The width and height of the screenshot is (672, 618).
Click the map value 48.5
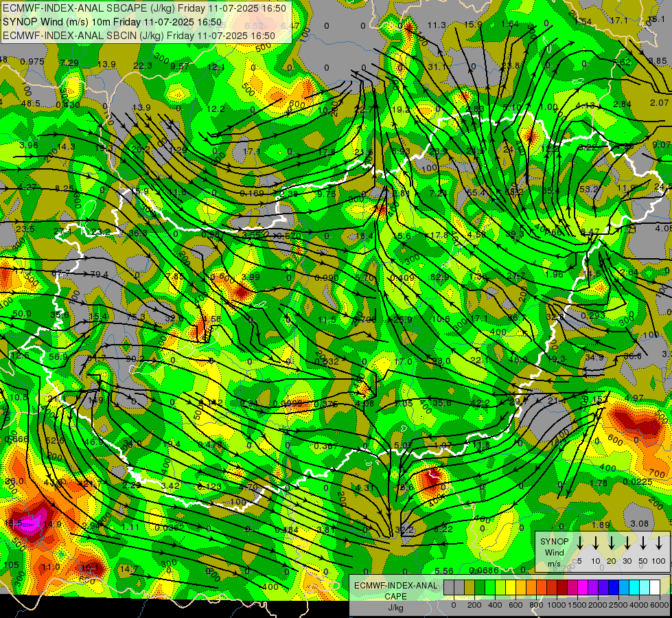(30, 104)
